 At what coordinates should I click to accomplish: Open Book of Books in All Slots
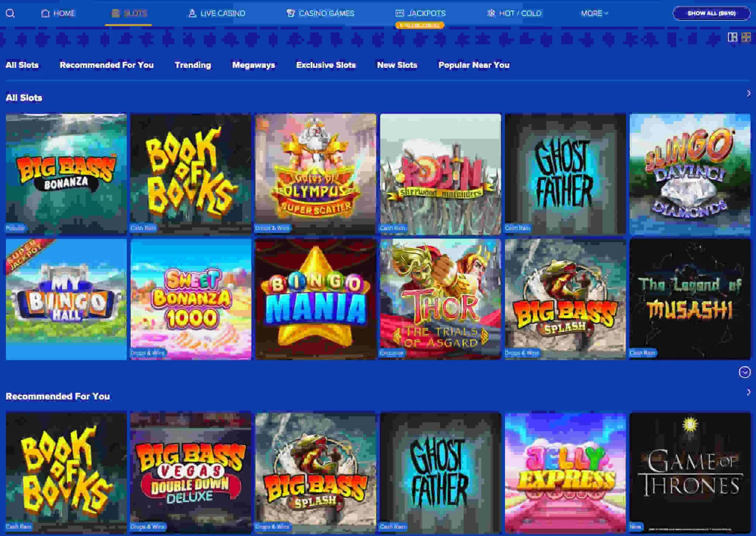(x=191, y=174)
